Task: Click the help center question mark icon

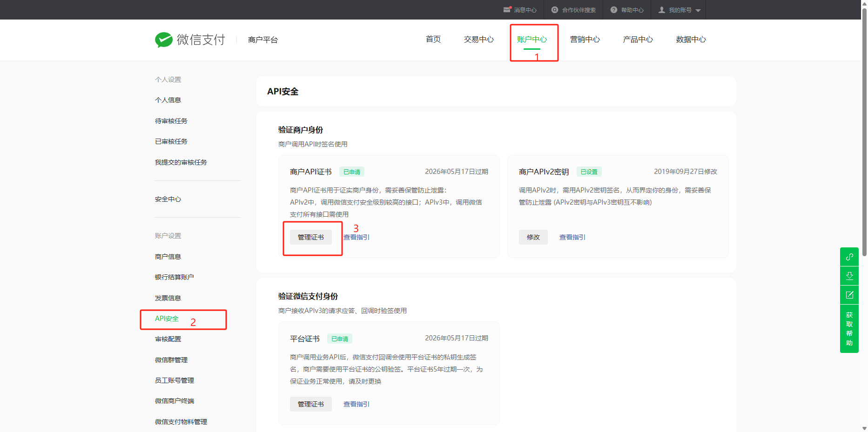Action: click(x=614, y=10)
